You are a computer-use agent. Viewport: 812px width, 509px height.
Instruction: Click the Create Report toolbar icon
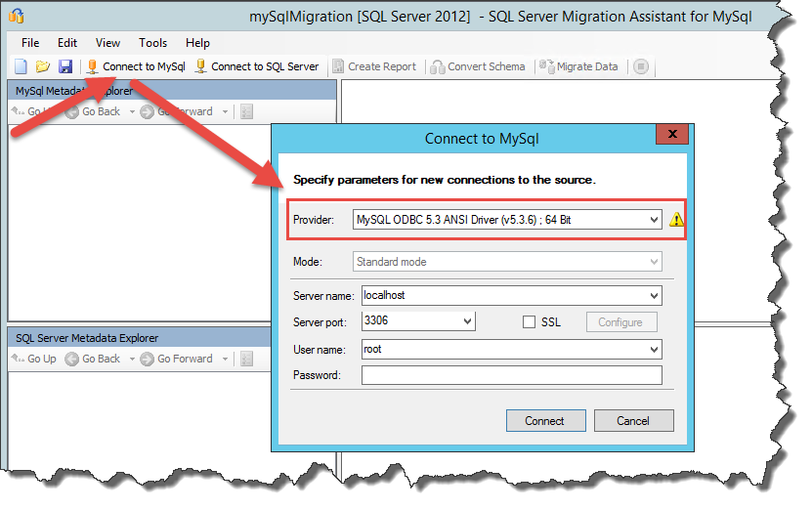338,66
